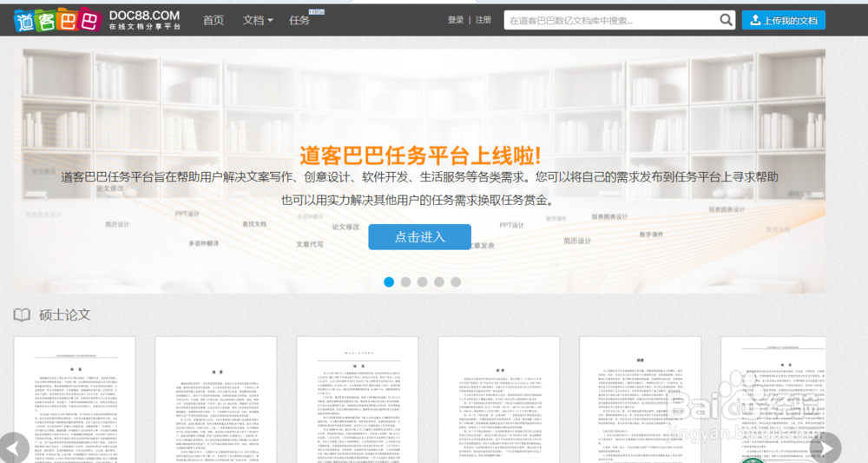The height and width of the screenshot is (463, 868).
Task: Click the 注册 link
Action: coord(483,20)
